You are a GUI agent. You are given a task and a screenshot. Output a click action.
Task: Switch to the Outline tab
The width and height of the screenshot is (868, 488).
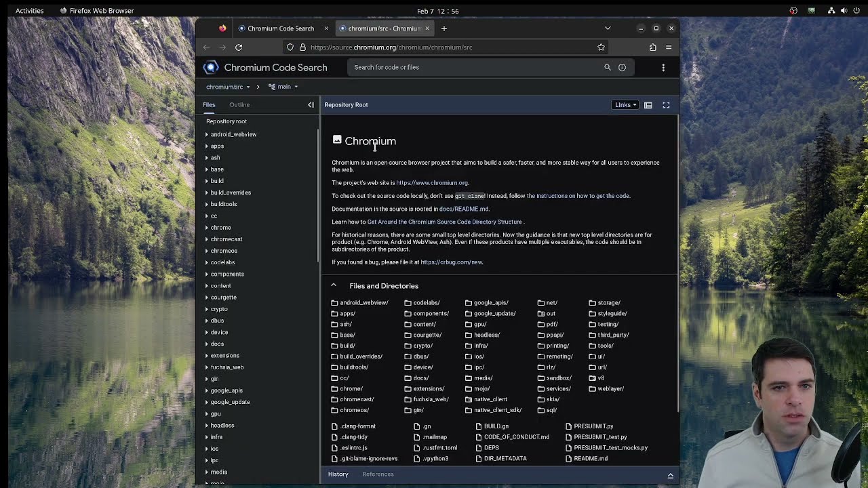click(239, 105)
